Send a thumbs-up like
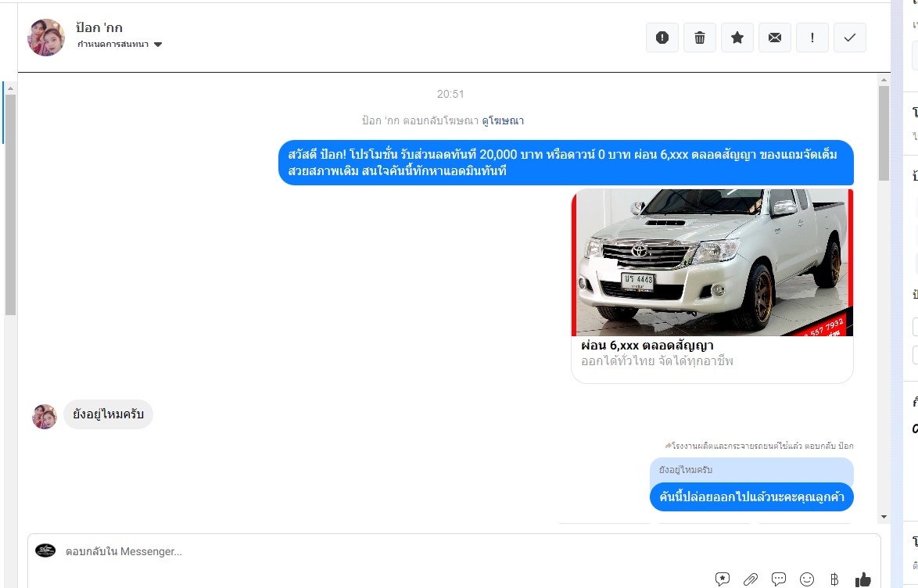 tap(863, 579)
